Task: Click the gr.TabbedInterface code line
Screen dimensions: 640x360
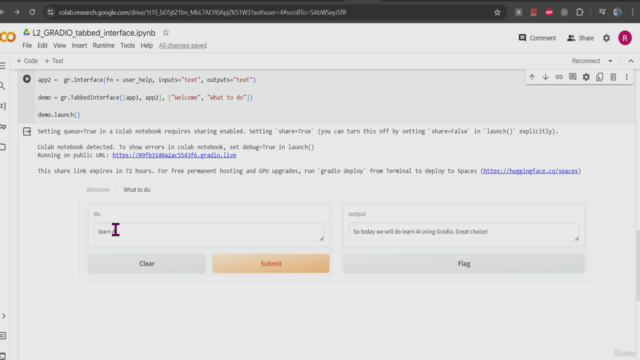Action: (x=145, y=98)
